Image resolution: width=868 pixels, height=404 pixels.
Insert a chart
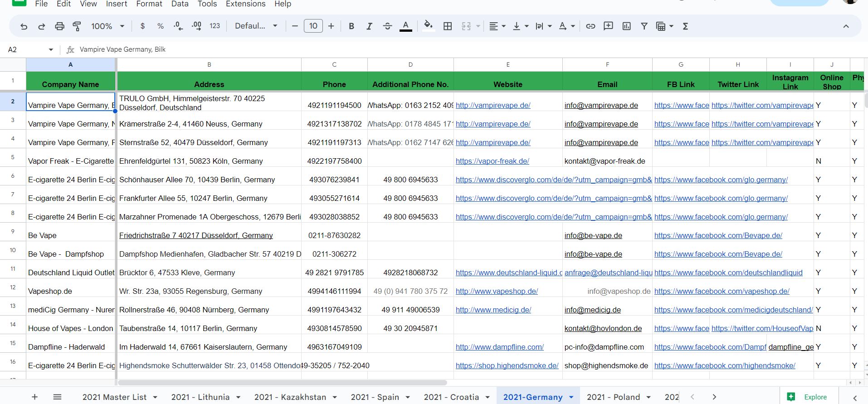pyautogui.click(x=626, y=26)
